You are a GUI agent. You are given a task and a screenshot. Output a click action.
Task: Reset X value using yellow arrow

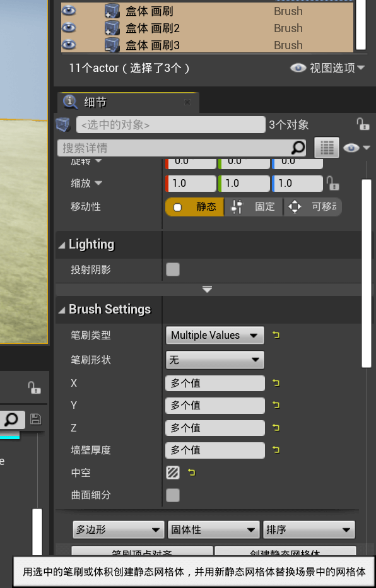coord(276,383)
